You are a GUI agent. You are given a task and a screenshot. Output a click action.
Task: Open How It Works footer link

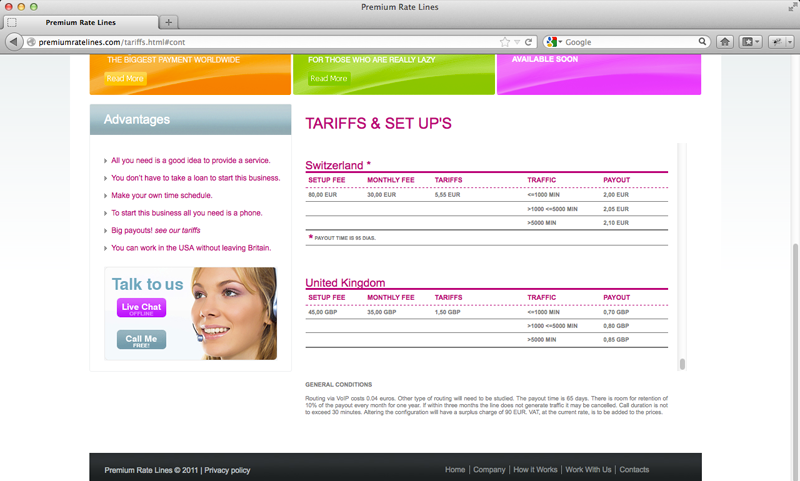pyautogui.click(x=535, y=470)
